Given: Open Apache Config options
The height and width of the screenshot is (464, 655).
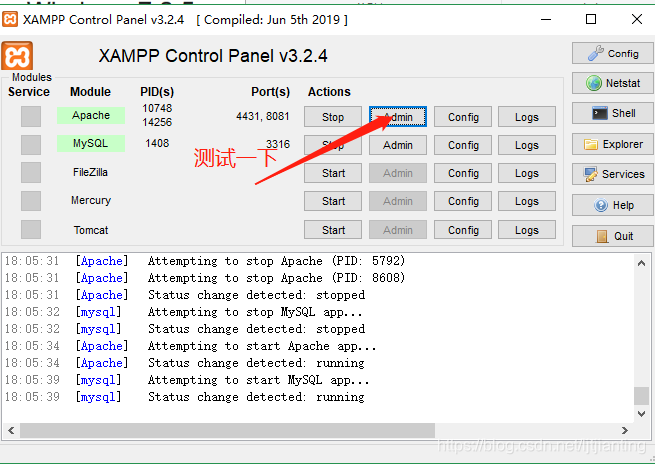Looking at the screenshot, I should tap(463, 117).
